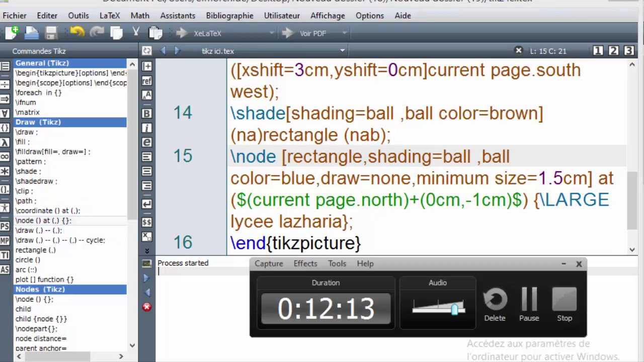Open a file using the Open icon
Viewport: 644px width, 362px height.
coord(32,33)
